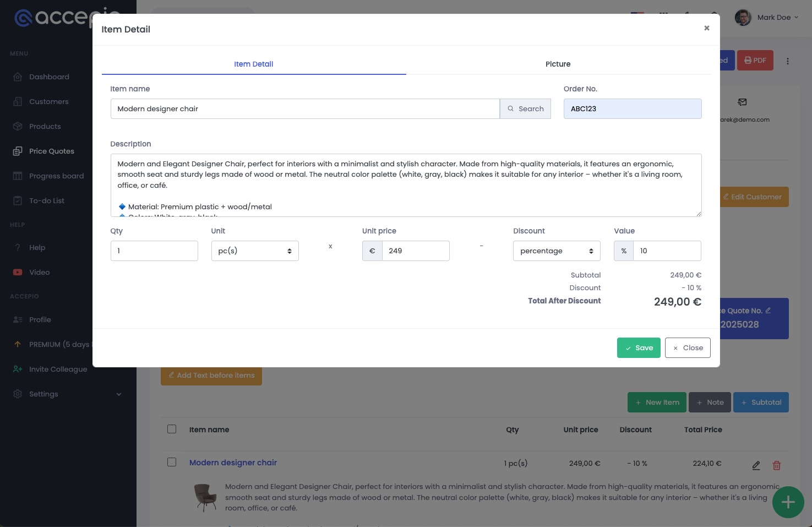Check the select-all checkbox in table header
The width and height of the screenshot is (812, 527).
171,428
